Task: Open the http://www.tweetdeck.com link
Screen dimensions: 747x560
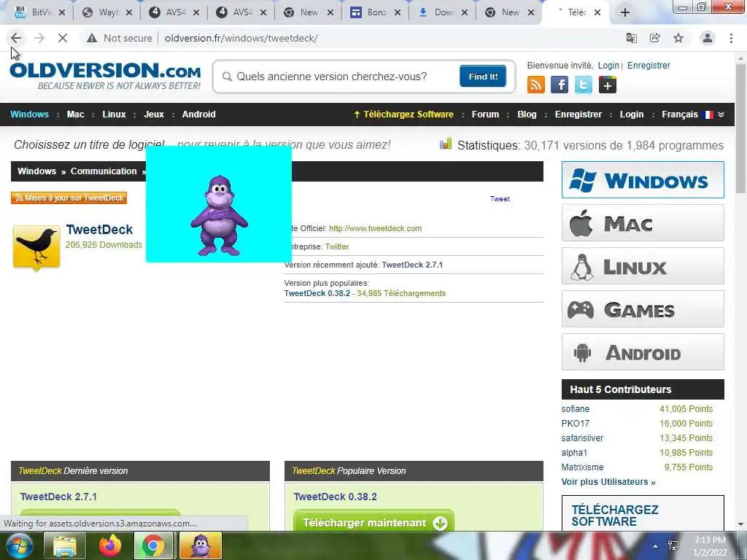Action: coord(376,228)
